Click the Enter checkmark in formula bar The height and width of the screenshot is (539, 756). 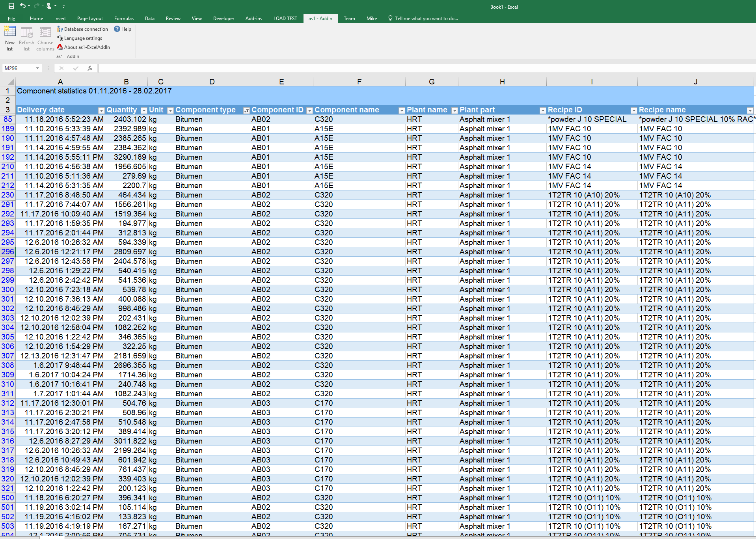tap(76, 68)
